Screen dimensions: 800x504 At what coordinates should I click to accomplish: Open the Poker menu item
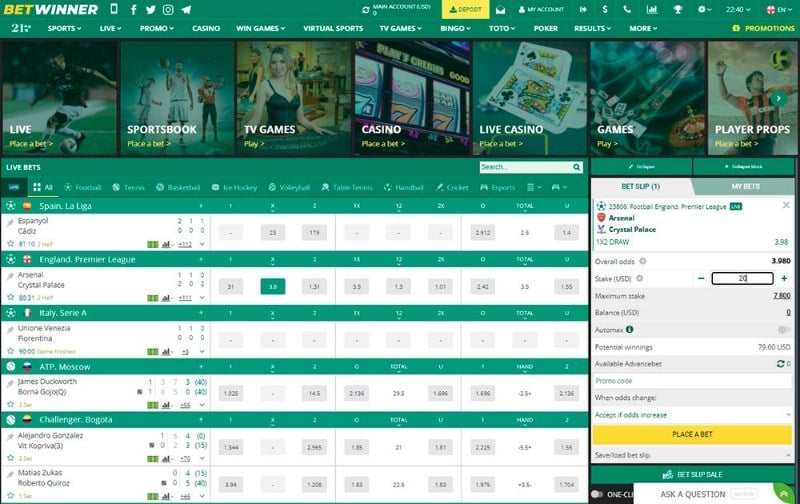[x=545, y=28]
